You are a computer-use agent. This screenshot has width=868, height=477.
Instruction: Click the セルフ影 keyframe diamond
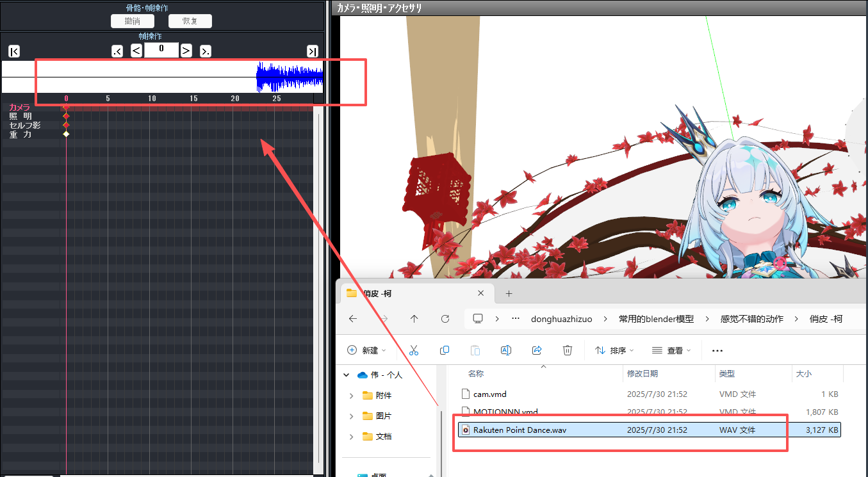tap(66, 125)
